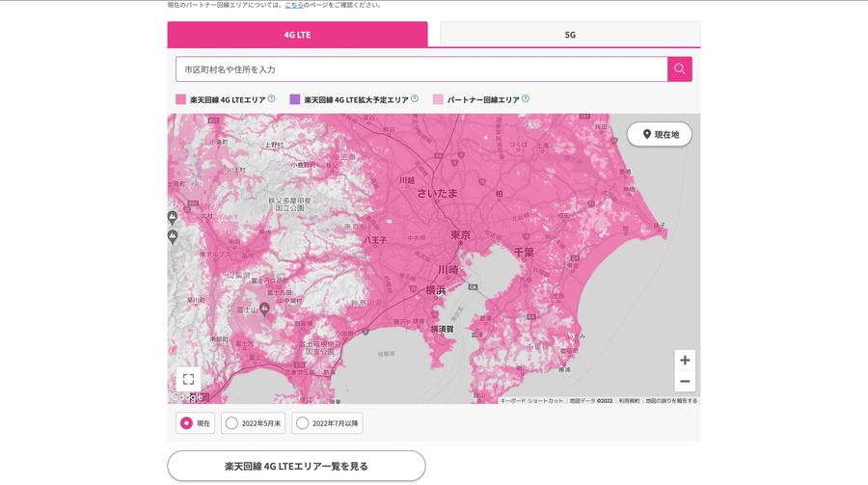868x485 pixels.
Task: Click the 楽天回線 4G LTEエリア pink swatch
Action: 181,99
